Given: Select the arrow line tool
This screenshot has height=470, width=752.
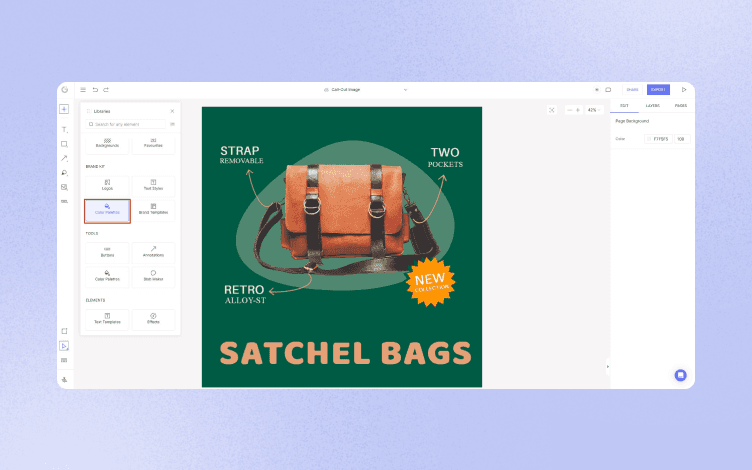Looking at the screenshot, I should point(64,158).
